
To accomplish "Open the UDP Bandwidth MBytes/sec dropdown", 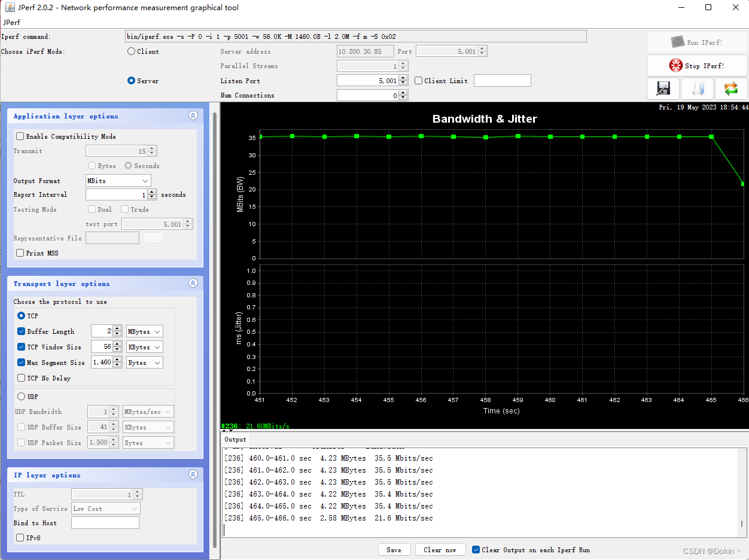I will click(148, 412).
